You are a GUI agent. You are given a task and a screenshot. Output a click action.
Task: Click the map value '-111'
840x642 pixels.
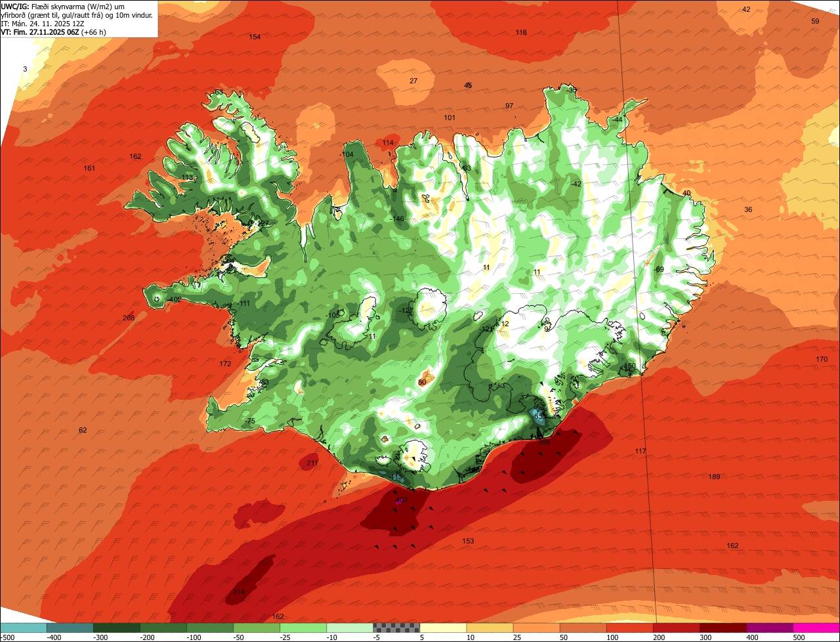click(244, 303)
